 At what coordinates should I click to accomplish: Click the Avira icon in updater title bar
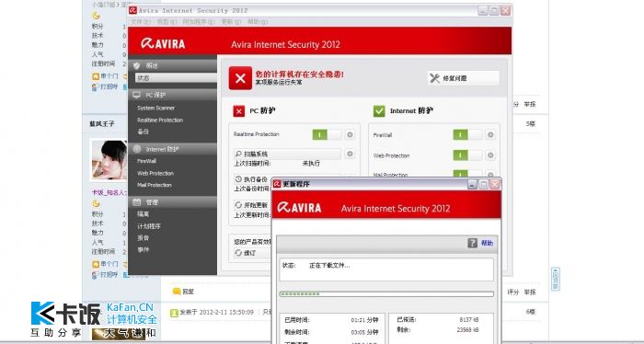point(277,184)
